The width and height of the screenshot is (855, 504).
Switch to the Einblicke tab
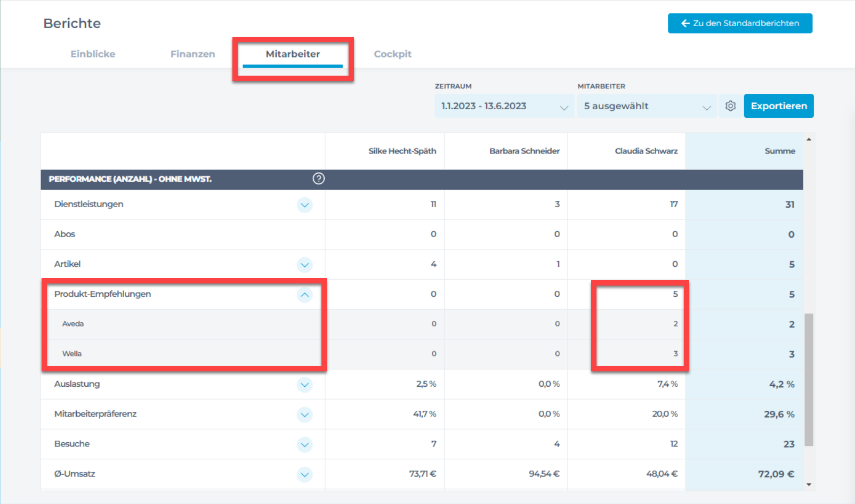click(x=93, y=54)
